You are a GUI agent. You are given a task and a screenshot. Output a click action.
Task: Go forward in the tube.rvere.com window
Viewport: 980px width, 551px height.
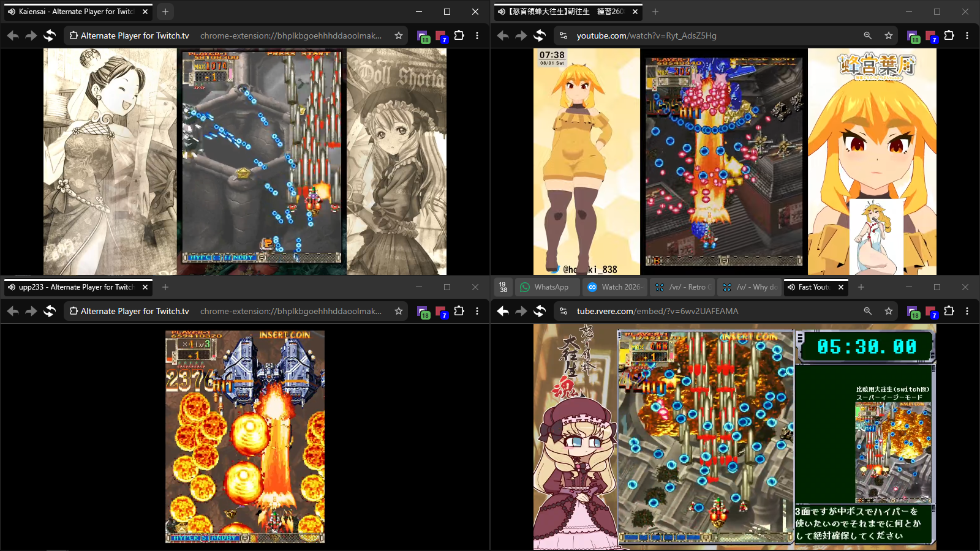(x=521, y=311)
